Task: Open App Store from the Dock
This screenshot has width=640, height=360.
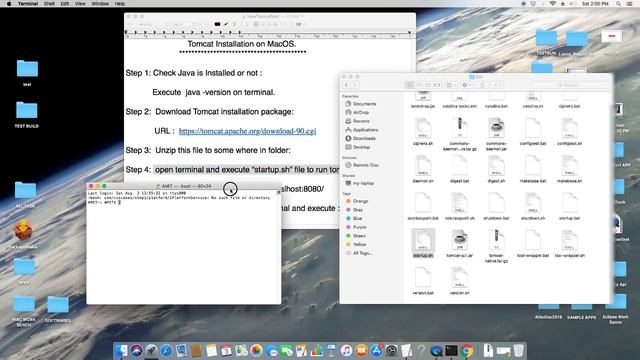Action: (376, 351)
